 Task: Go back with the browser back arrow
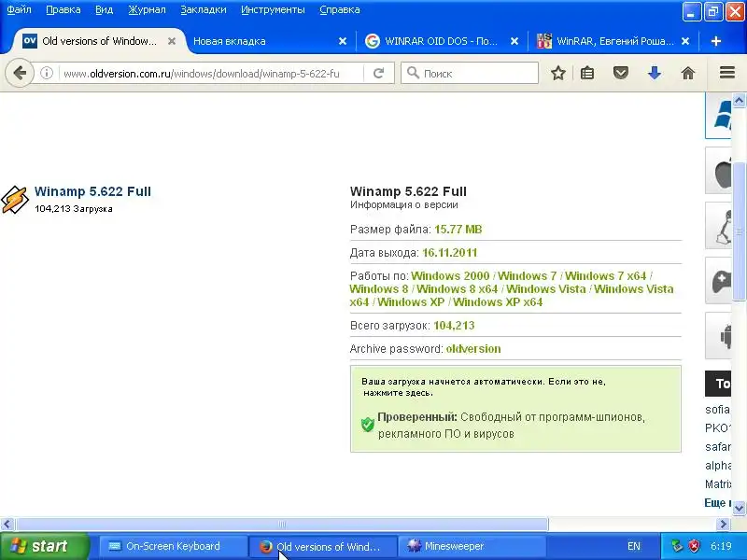coord(20,73)
